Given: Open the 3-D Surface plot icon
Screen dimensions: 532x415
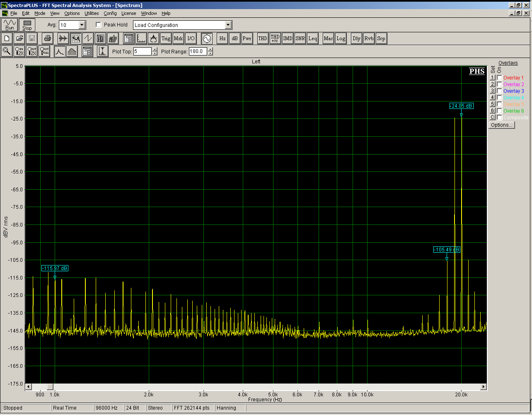Looking at the screenshot, I should pos(113,39).
